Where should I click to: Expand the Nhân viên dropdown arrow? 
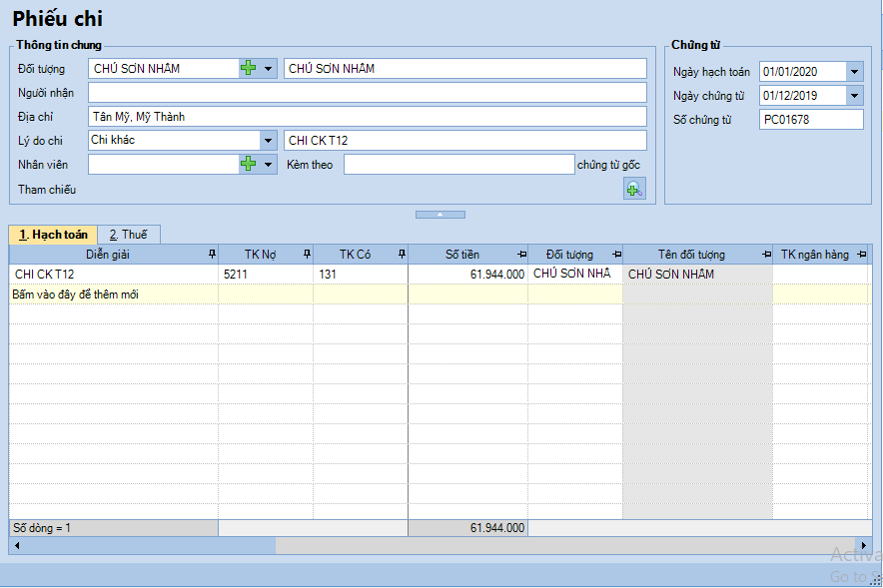269,164
